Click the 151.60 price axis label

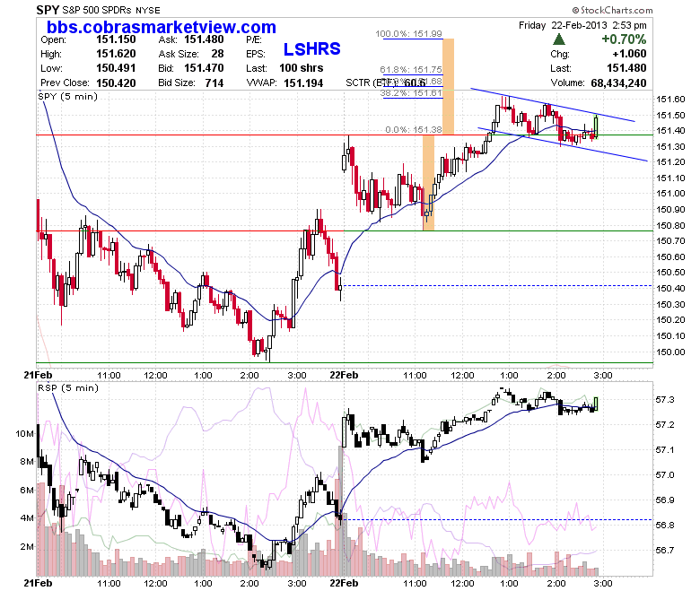tap(670, 99)
